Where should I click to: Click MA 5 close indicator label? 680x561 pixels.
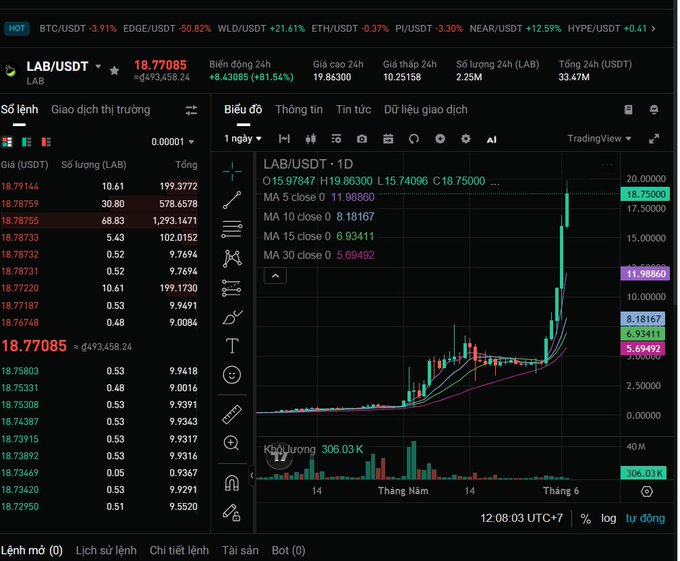pyautogui.click(x=294, y=197)
